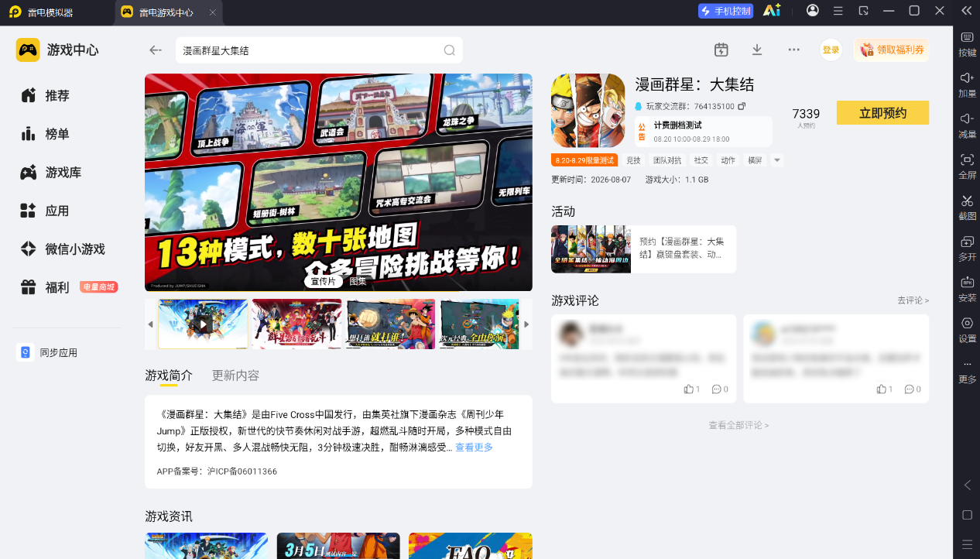Open the calendar check-in icon
Image resolution: width=980 pixels, height=559 pixels.
721,50
